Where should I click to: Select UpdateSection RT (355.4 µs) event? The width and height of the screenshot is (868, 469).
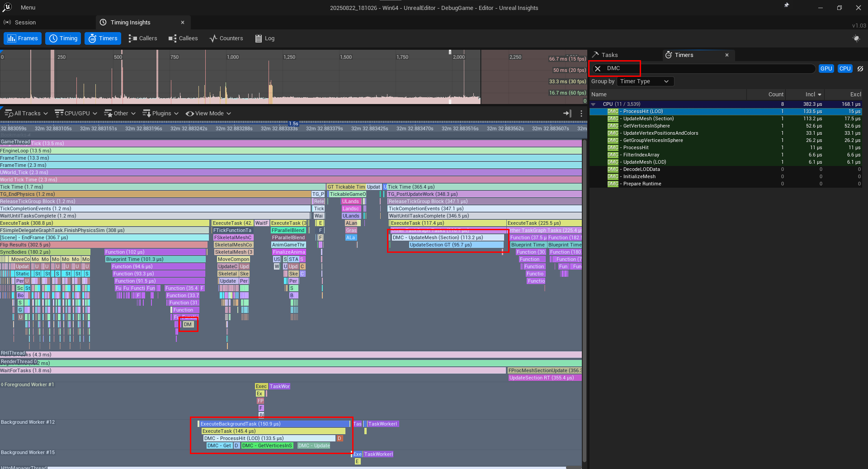click(x=545, y=378)
